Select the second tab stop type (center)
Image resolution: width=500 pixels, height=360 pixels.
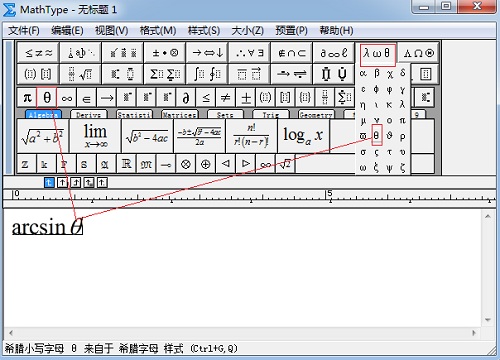62,182
